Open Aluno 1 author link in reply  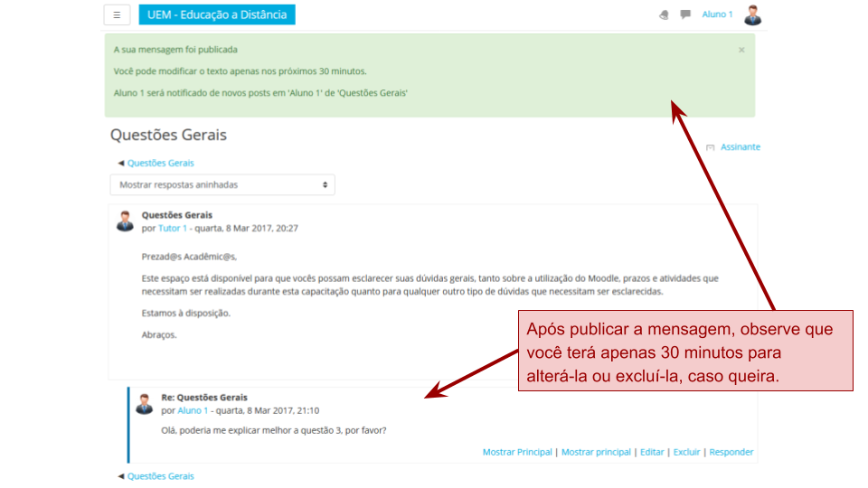[193, 410]
